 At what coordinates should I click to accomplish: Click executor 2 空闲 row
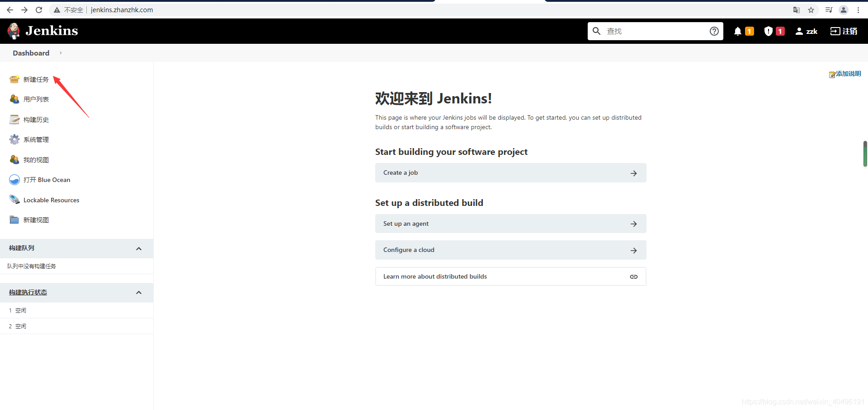[x=76, y=326]
